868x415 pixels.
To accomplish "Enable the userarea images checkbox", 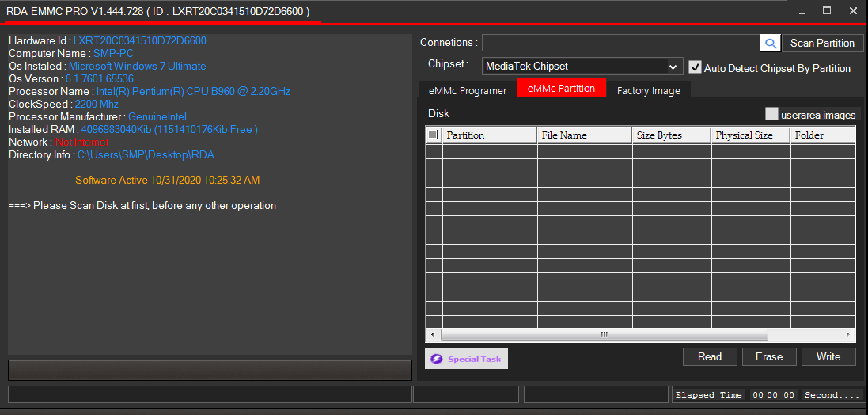I will click(x=771, y=114).
